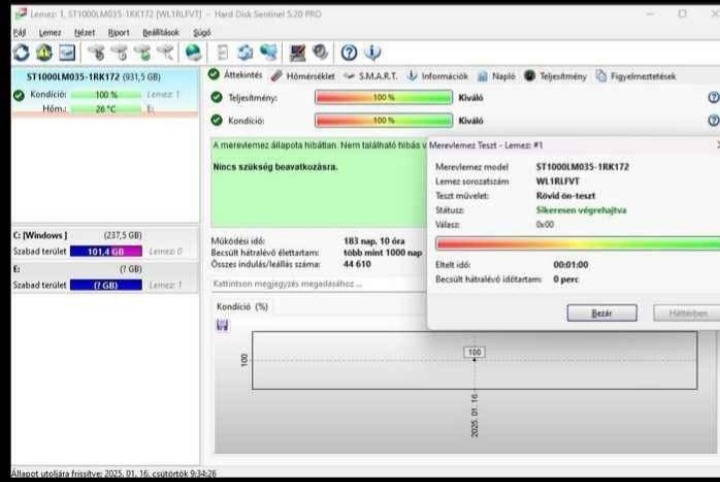Click the first hard disk test icon
This screenshot has height=482, width=720.
(x=96, y=53)
